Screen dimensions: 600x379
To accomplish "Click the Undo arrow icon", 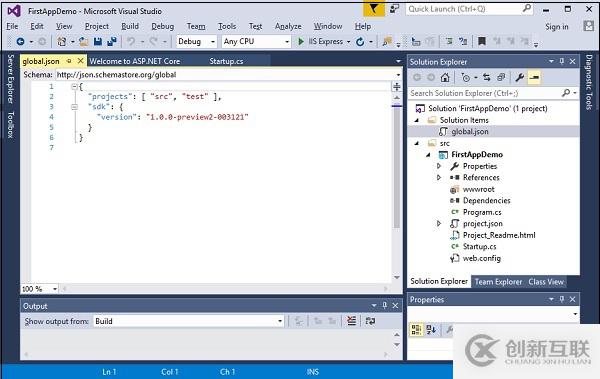I will pyautogui.click(x=131, y=41).
